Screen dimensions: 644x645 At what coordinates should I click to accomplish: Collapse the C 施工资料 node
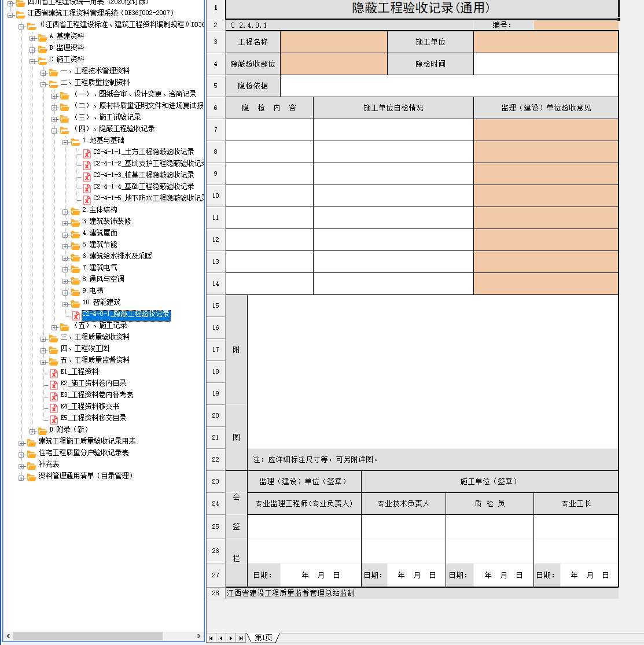[32, 61]
